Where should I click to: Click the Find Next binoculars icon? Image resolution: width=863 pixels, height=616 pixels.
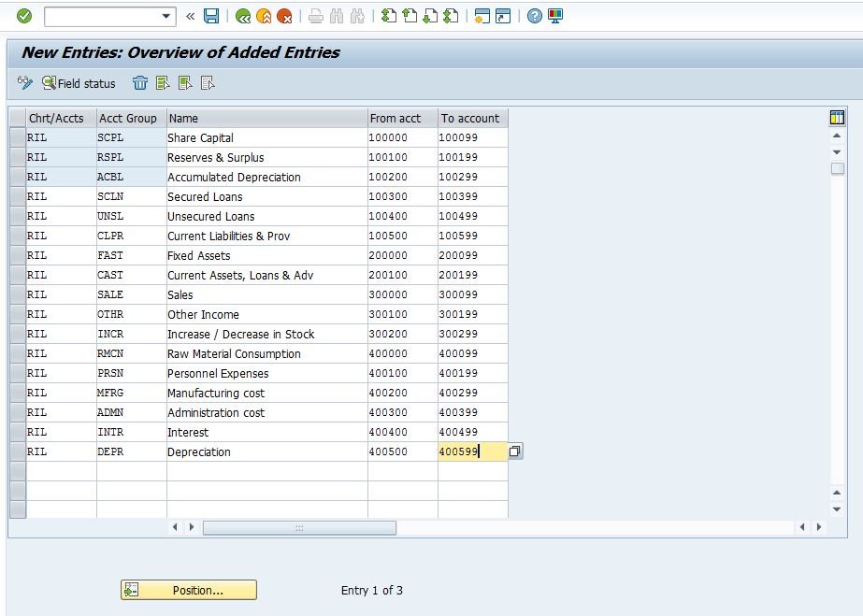pyautogui.click(x=357, y=17)
